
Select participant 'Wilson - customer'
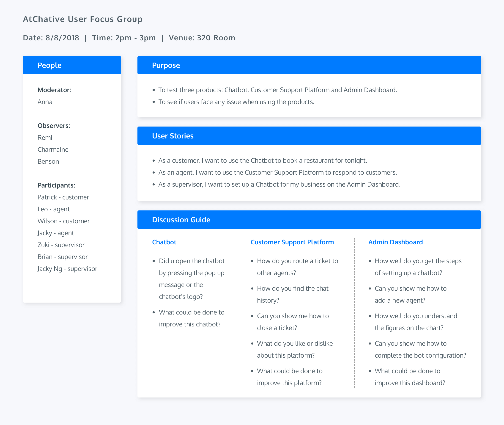(x=63, y=221)
